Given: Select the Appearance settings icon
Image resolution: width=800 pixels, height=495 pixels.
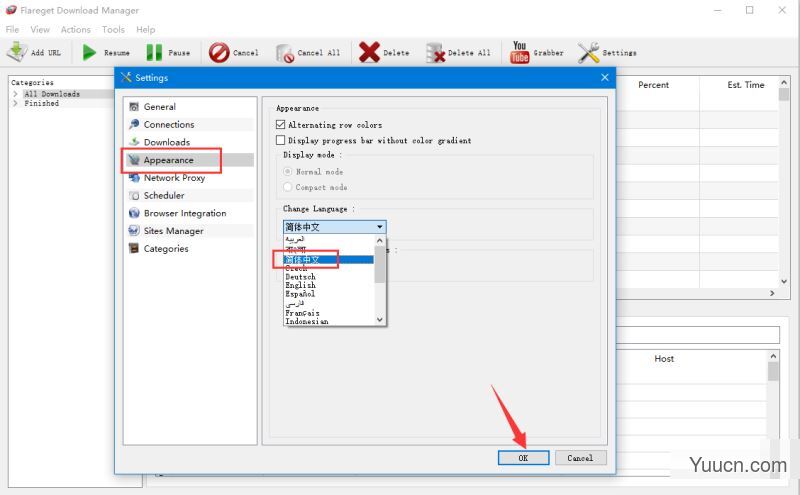Looking at the screenshot, I should (134, 160).
